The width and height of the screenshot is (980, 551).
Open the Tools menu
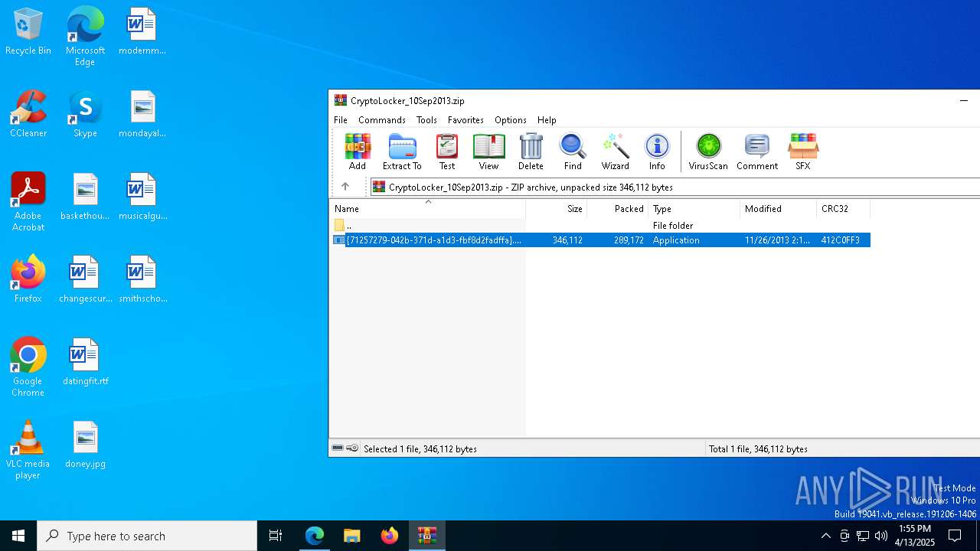[x=426, y=120]
